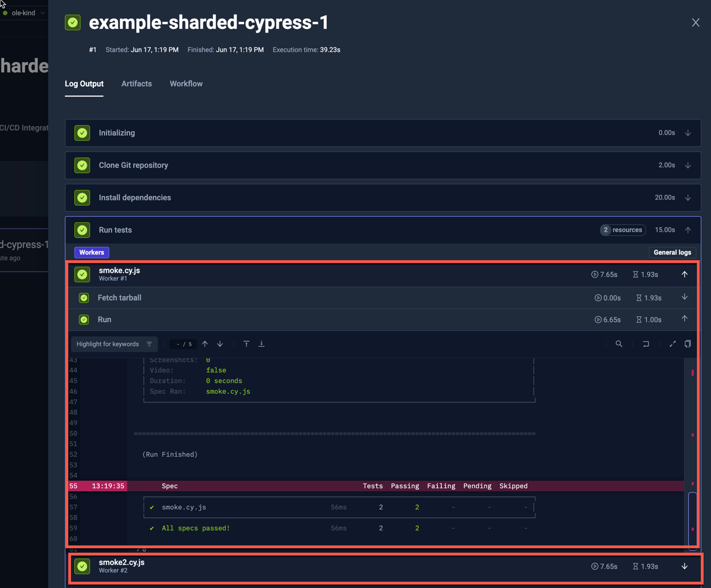711x588 pixels.
Task: Open the Workflow tab
Action: [186, 84]
